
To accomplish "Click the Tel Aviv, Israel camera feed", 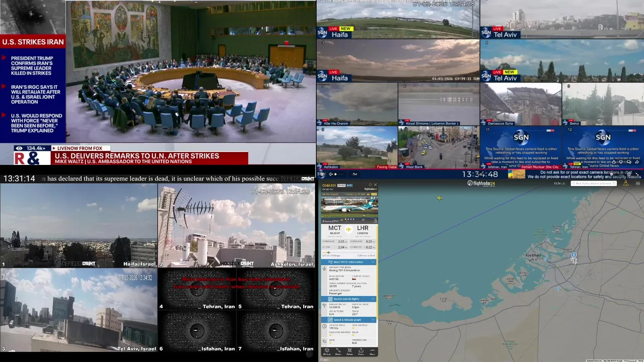I will [78, 310].
